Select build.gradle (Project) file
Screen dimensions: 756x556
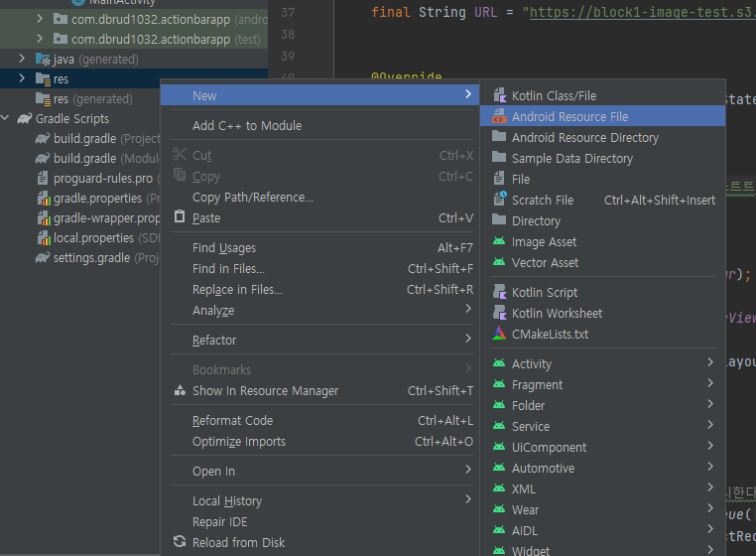point(98,139)
